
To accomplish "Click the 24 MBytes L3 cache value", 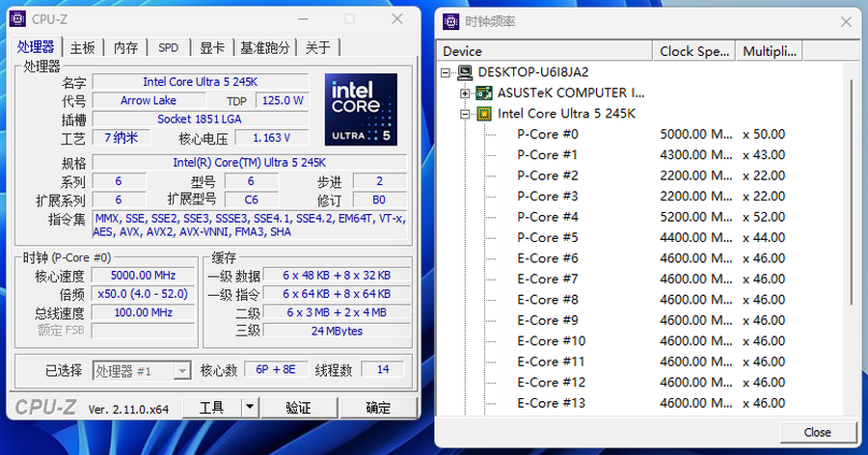I will click(337, 331).
